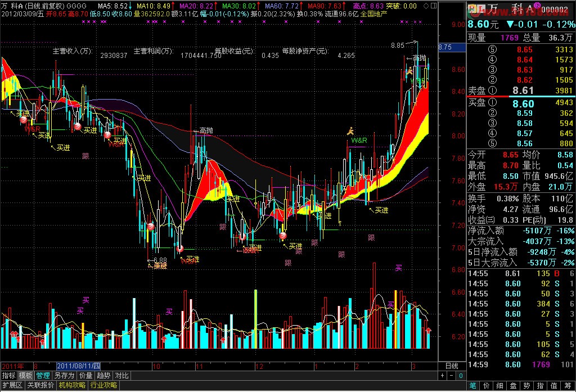Click the diamond icon at chart top-right

[x=426, y=6]
